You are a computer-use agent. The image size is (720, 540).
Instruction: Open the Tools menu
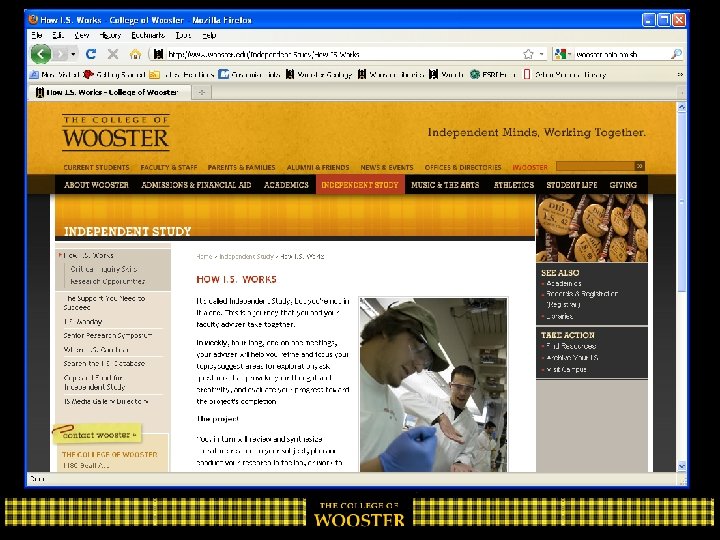pyautogui.click(x=183, y=35)
